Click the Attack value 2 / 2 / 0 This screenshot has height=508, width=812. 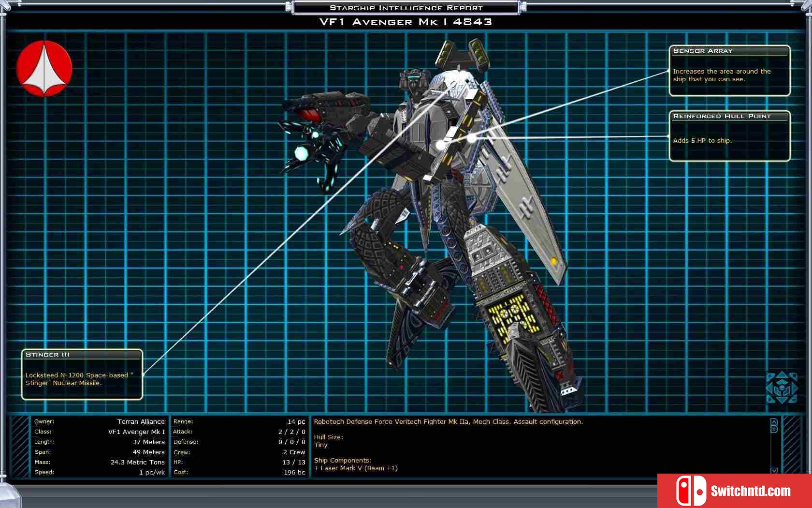[292, 432]
